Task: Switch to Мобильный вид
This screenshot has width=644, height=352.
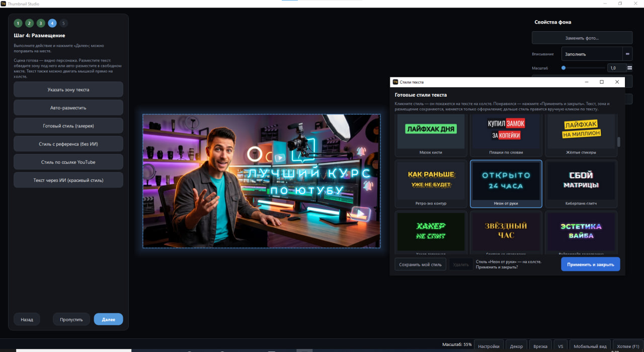Action: (590, 346)
